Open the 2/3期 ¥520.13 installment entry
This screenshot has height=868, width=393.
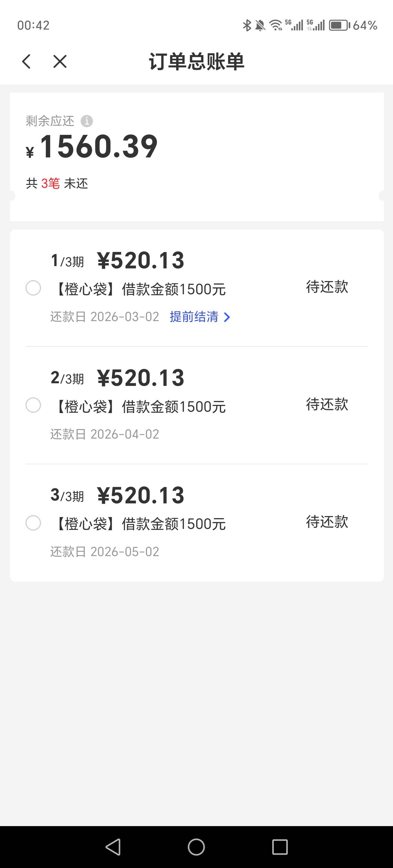point(140,378)
